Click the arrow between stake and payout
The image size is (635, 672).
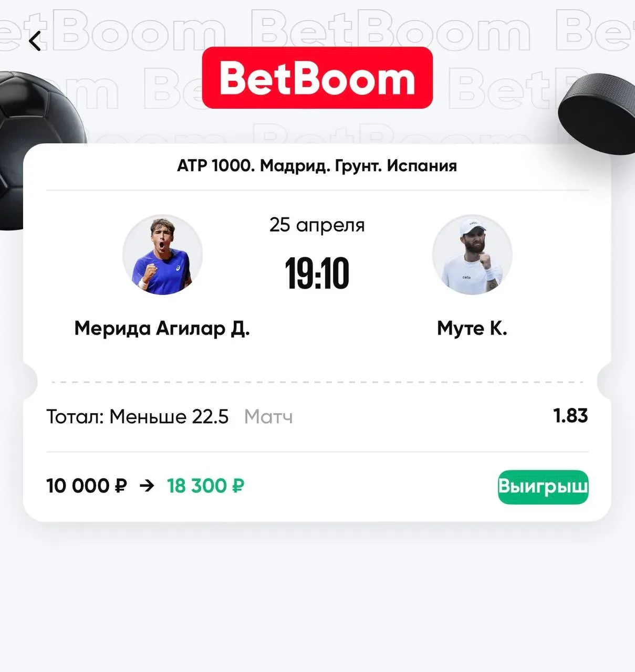[147, 486]
